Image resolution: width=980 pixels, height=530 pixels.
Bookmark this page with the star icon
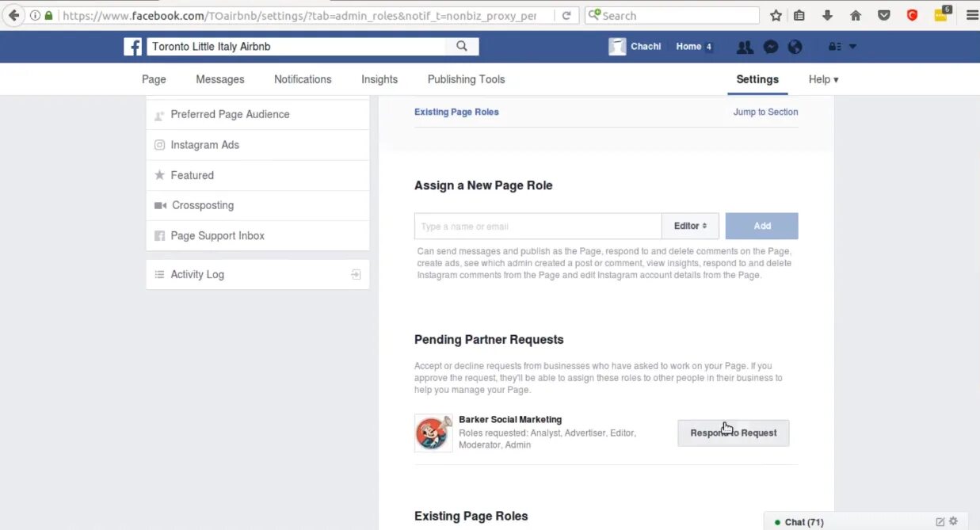point(776,15)
